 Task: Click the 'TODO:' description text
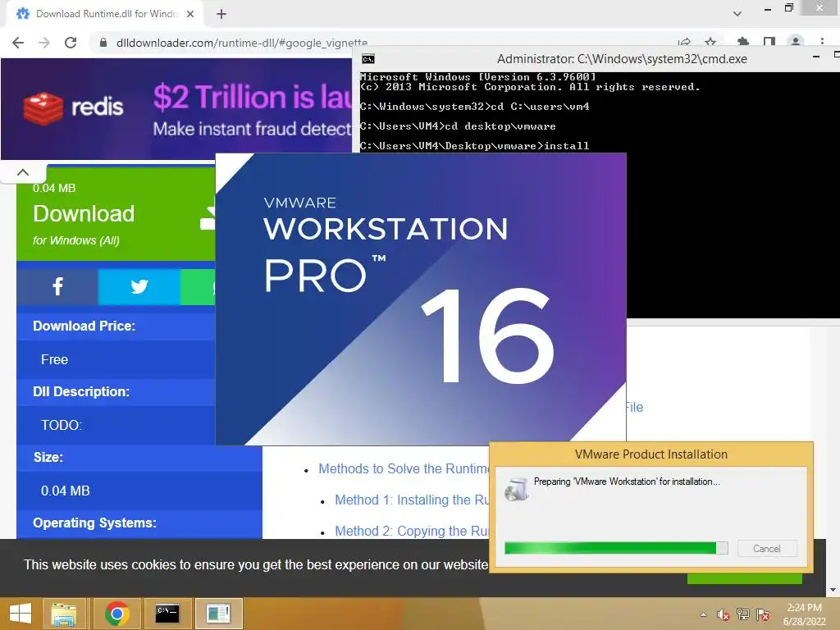click(x=62, y=426)
